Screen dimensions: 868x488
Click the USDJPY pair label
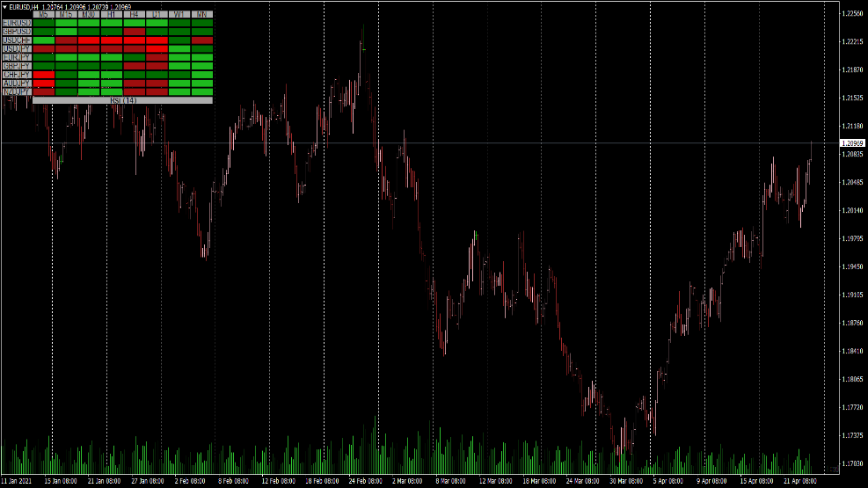[x=18, y=48]
